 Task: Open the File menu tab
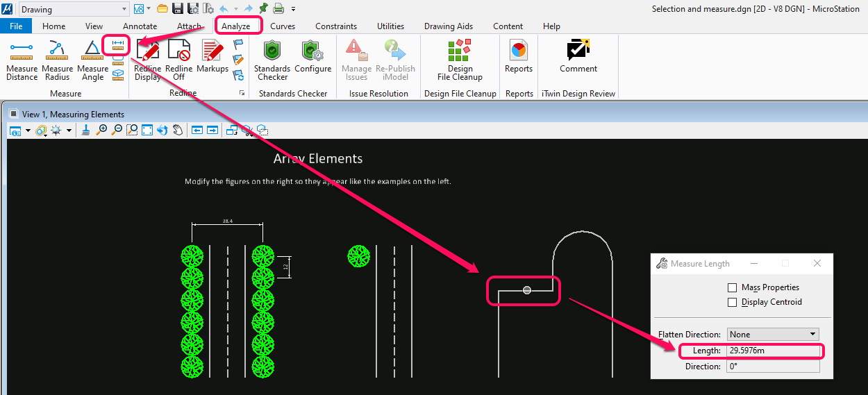15,26
